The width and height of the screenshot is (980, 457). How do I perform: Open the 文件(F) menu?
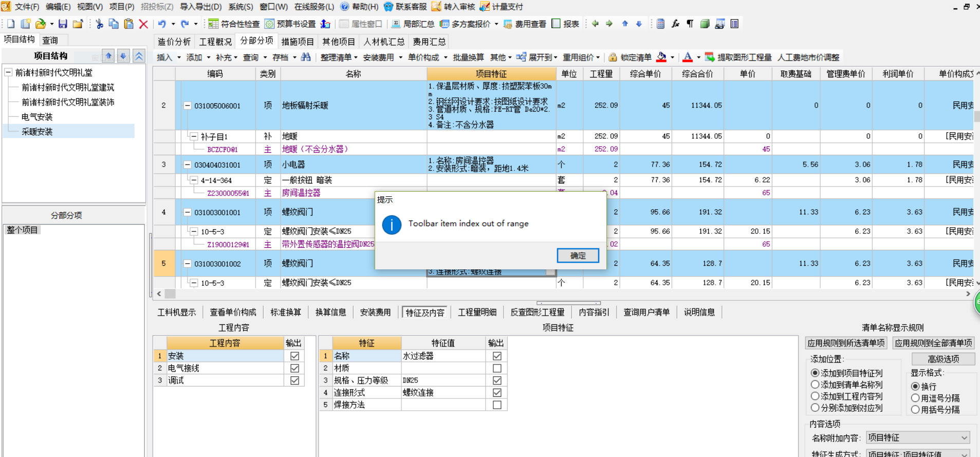(27, 7)
